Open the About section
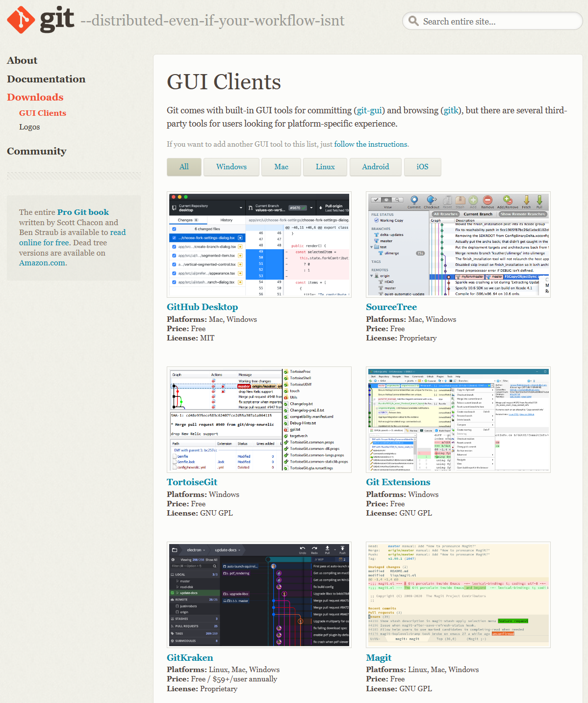This screenshot has width=588, height=703. [x=22, y=60]
